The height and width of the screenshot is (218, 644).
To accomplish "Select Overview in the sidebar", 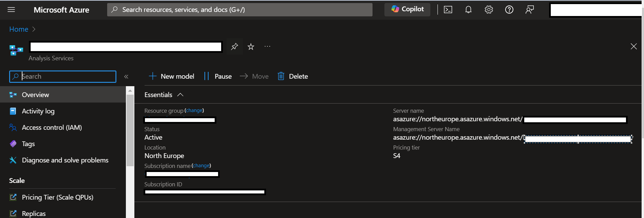I will tap(63, 95).
